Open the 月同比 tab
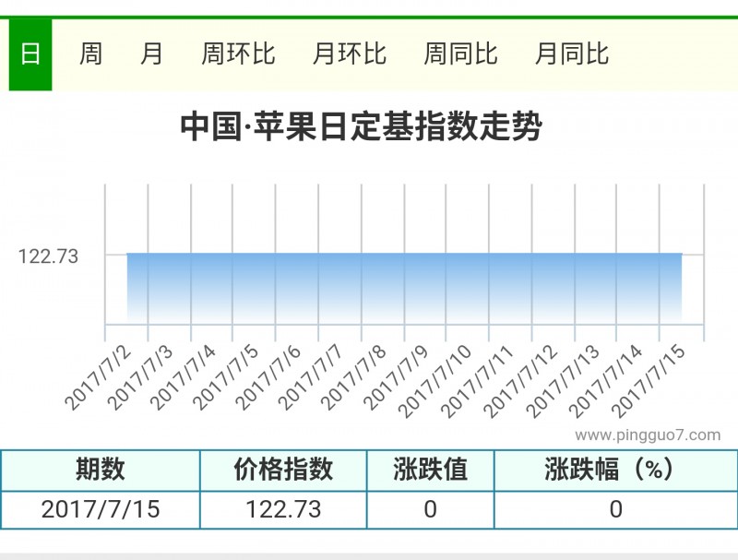 (x=572, y=54)
